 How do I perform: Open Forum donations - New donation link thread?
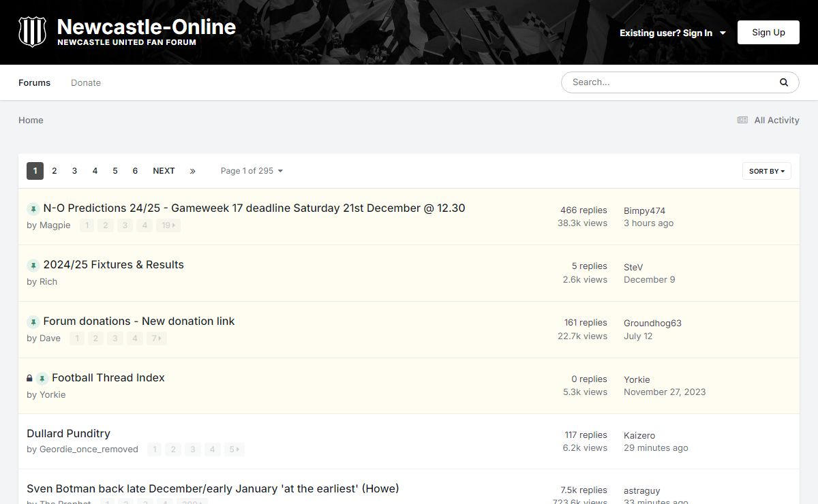pos(139,321)
